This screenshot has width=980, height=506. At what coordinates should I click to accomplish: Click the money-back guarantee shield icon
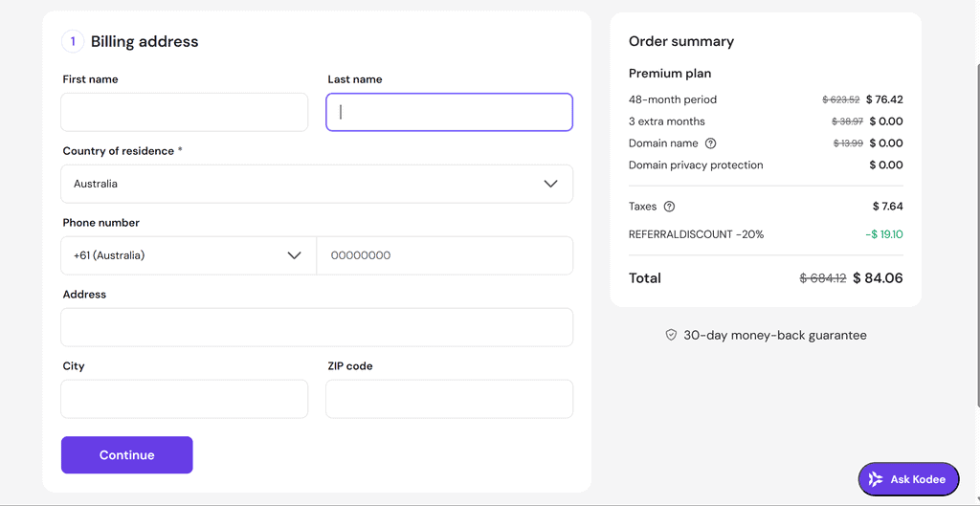tap(671, 336)
